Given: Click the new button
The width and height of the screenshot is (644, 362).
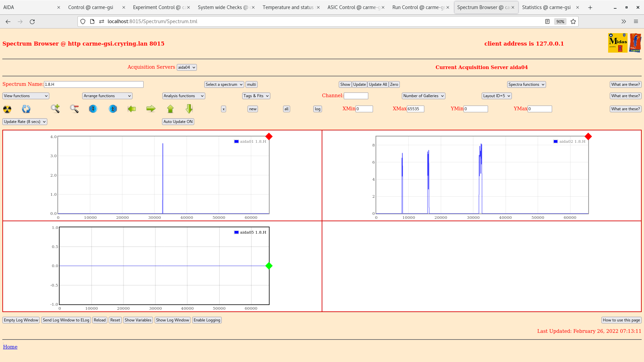Looking at the screenshot, I should [253, 109].
